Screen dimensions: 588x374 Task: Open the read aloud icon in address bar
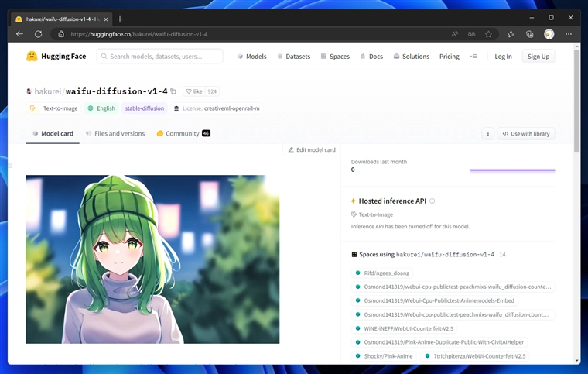(x=454, y=34)
